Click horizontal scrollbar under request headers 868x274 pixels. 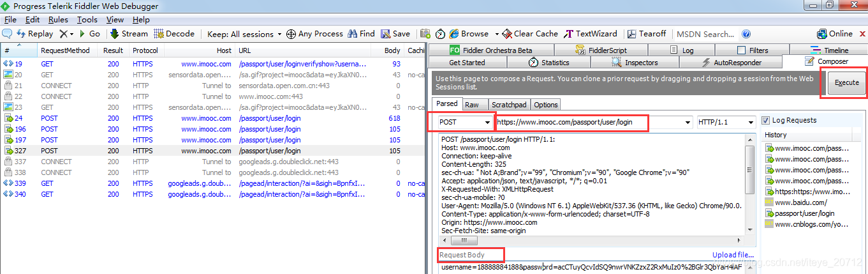(x=591, y=241)
